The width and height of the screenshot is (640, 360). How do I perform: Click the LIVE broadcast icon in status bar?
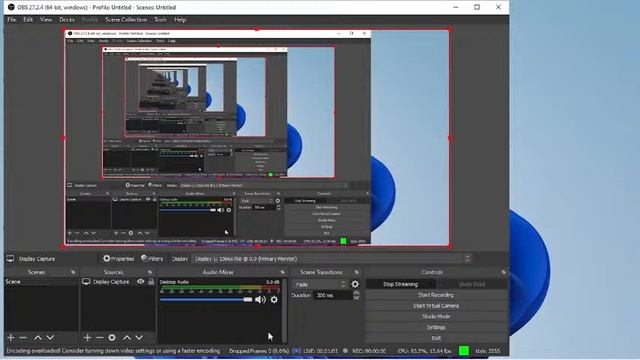pyautogui.click(x=297, y=351)
